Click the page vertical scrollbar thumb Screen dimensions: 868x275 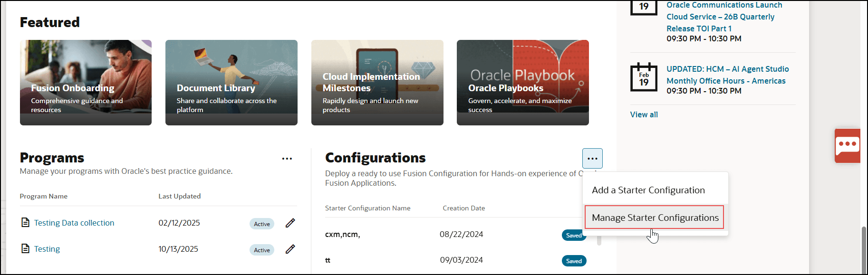pyautogui.click(x=864, y=250)
